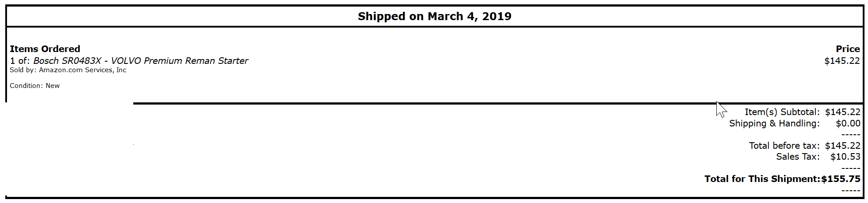Click the "Sales Tax:" label
Image resolution: width=868 pixels, height=203 pixels.
pos(797,157)
